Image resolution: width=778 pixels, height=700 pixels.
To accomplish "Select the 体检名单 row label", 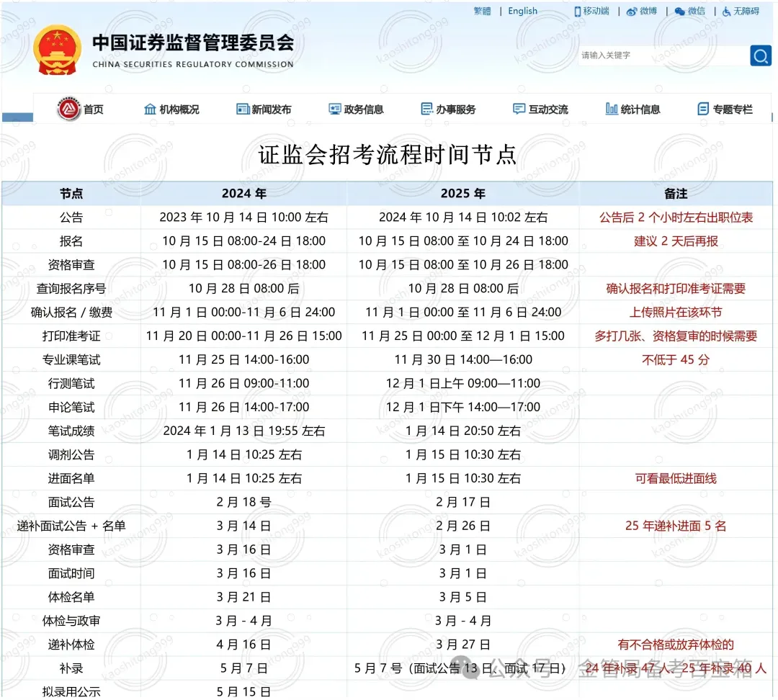I will pos(71,597).
